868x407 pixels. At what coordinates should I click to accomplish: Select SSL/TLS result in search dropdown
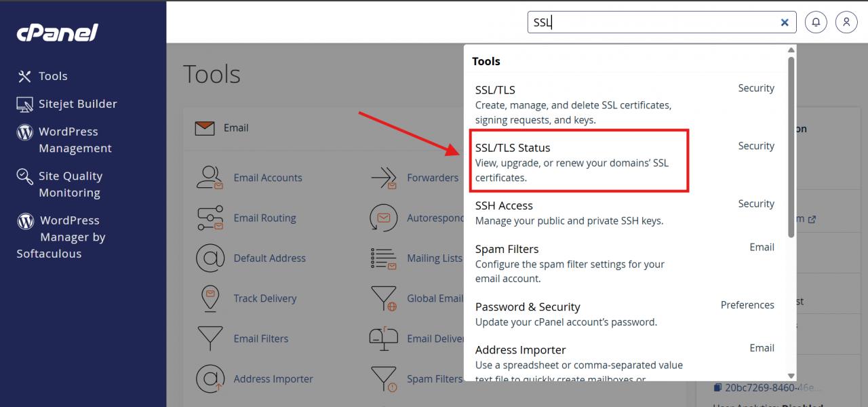point(495,90)
